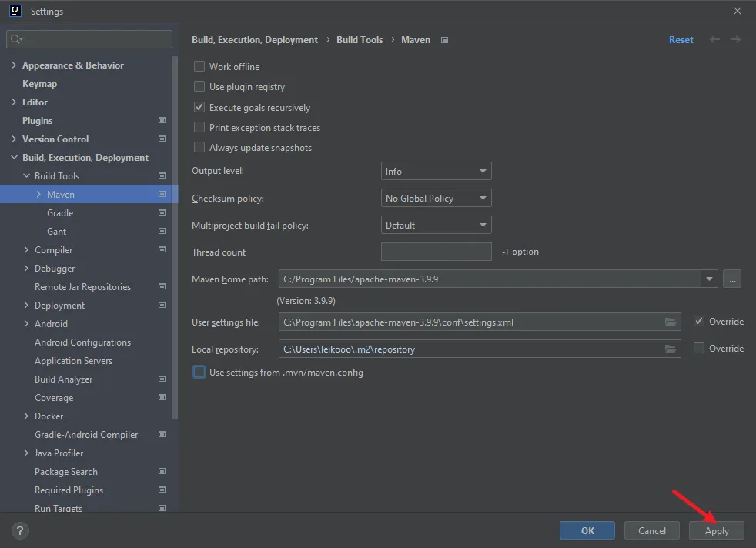Expand the Docker settings arrow

pos(26,416)
